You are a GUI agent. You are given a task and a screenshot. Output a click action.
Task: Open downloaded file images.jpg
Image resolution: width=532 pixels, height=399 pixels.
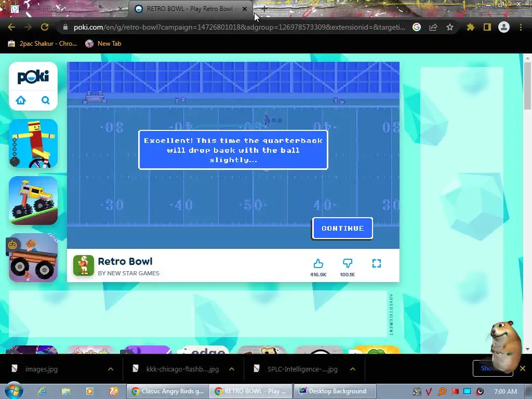tap(42, 369)
